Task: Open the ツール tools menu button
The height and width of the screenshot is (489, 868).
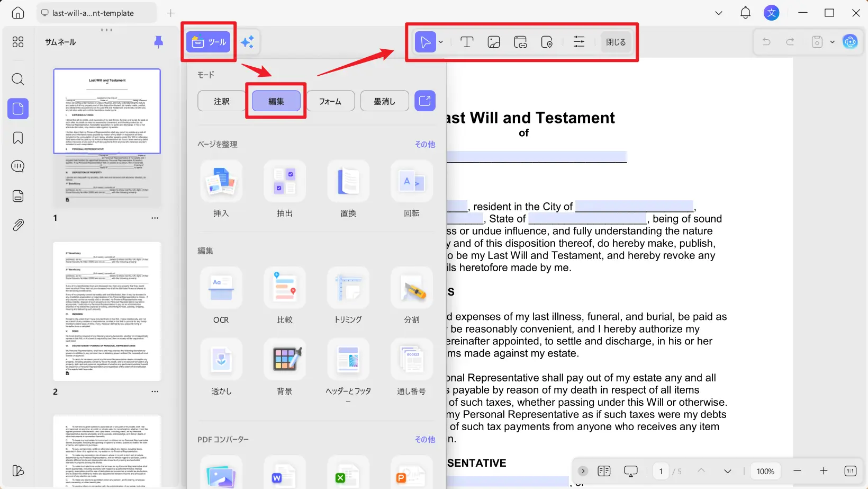Action: [x=209, y=42]
